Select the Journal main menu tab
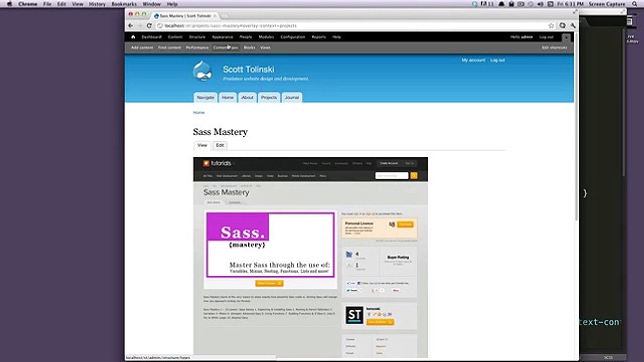The image size is (644, 362). click(292, 97)
